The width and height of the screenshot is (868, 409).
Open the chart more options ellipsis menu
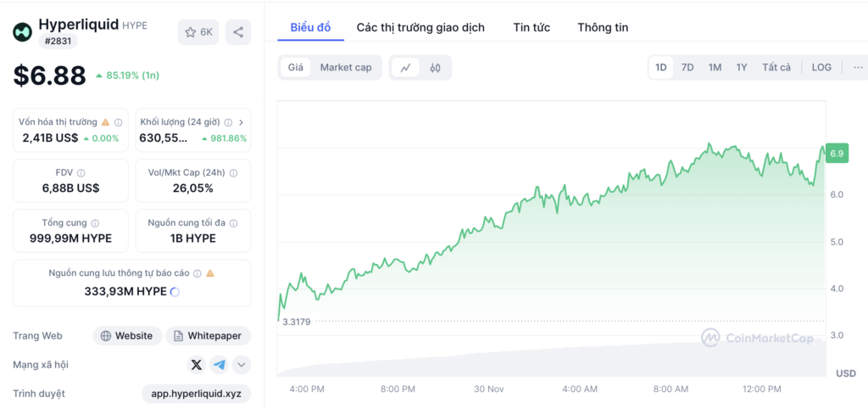pos(858,68)
